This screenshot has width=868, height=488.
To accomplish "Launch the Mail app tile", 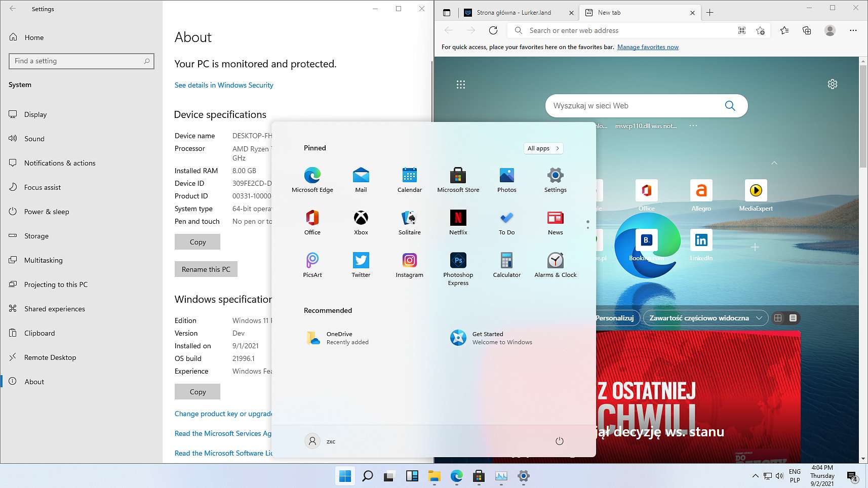I will 361,180.
